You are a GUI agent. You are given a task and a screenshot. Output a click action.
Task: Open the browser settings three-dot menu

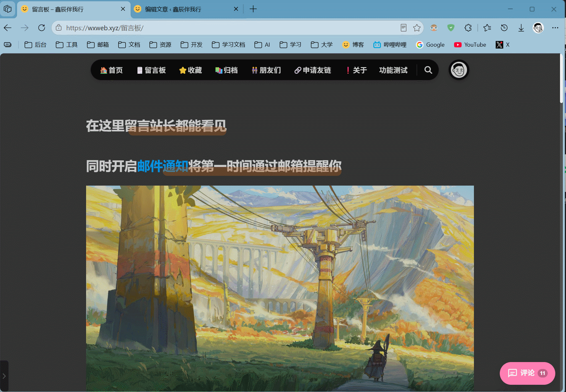tap(555, 28)
